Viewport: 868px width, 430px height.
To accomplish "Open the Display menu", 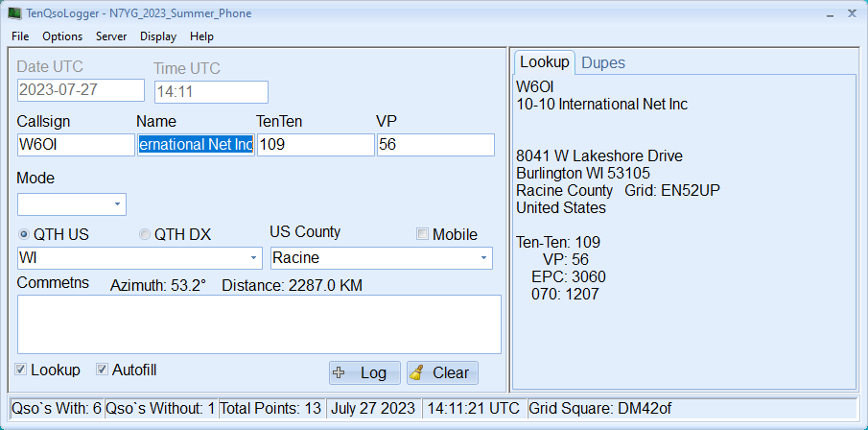I will [158, 36].
